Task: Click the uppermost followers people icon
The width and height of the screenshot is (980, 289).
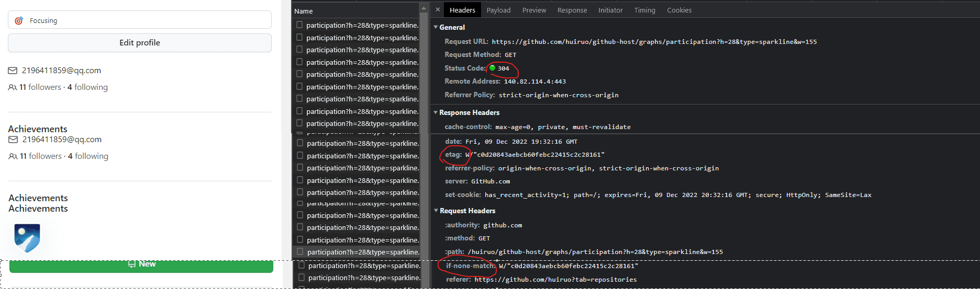Action: 13,87
